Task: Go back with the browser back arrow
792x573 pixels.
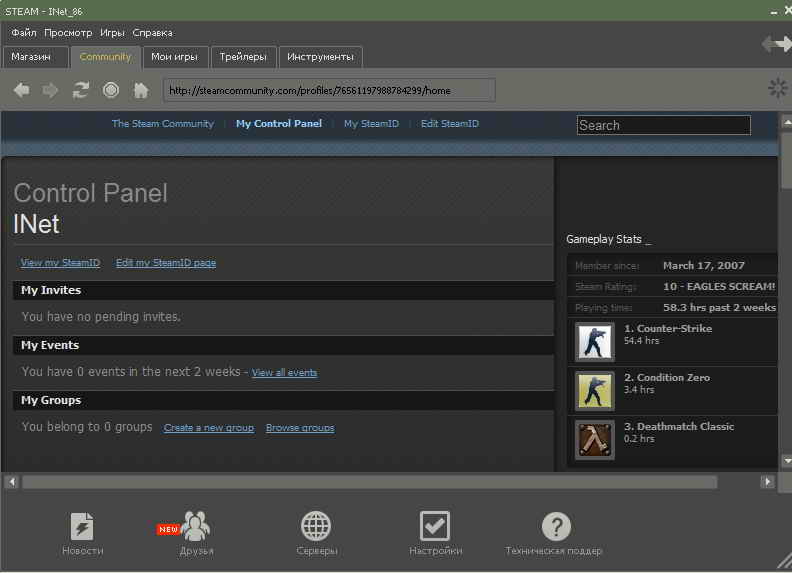Action: click(x=22, y=90)
